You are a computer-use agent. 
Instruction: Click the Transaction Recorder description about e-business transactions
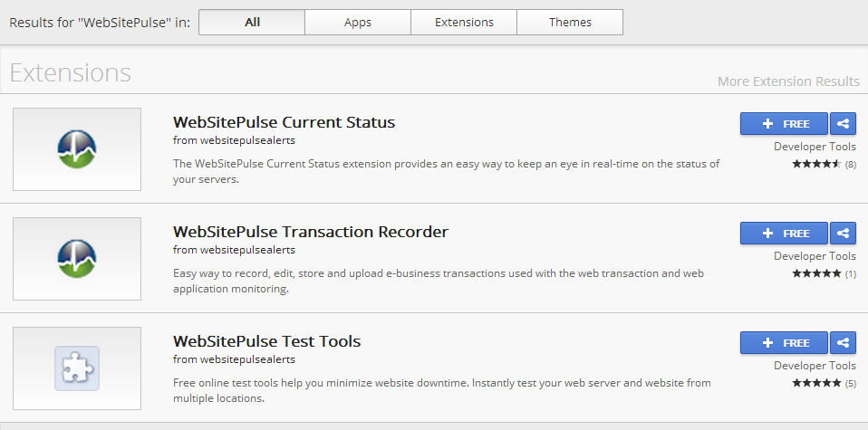point(439,282)
